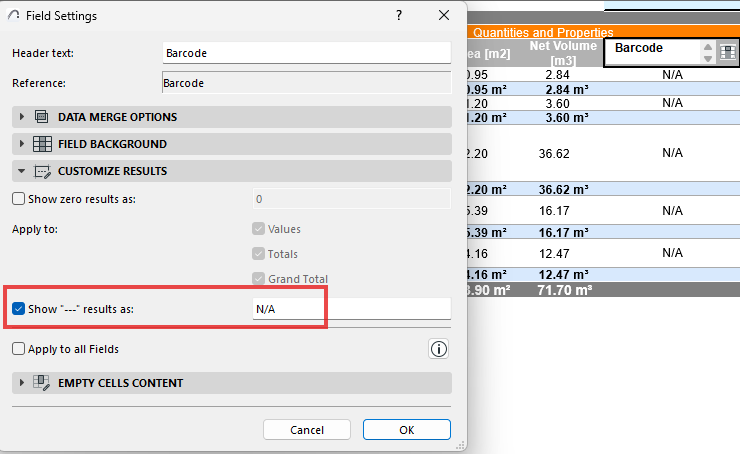Click the N/A results text field

coord(350,309)
